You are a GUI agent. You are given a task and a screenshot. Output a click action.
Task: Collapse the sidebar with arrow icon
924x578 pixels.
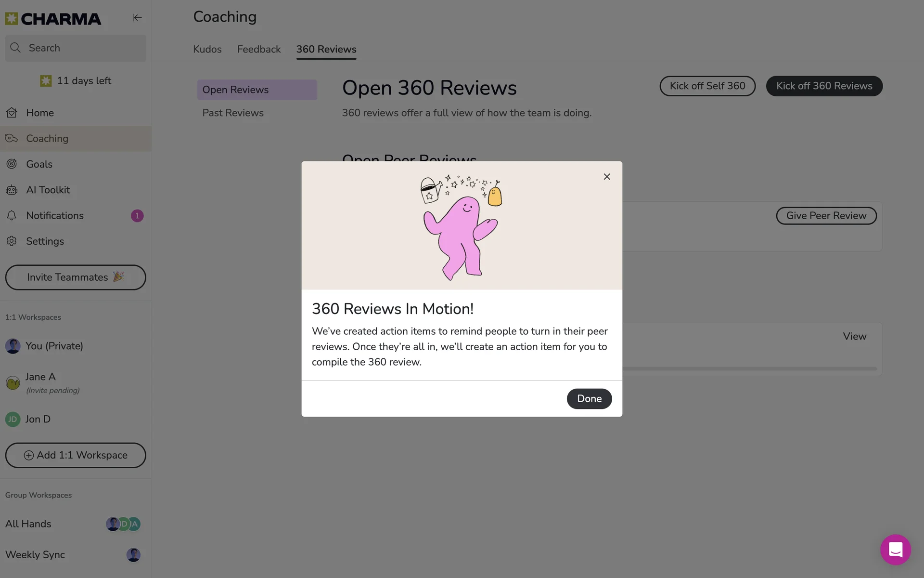pyautogui.click(x=137, y=18)
